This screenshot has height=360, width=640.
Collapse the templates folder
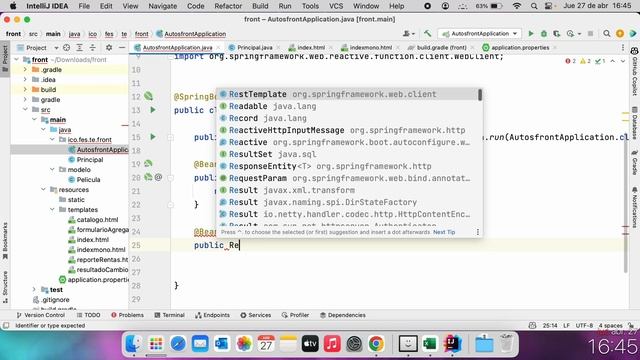coord(52,209)
